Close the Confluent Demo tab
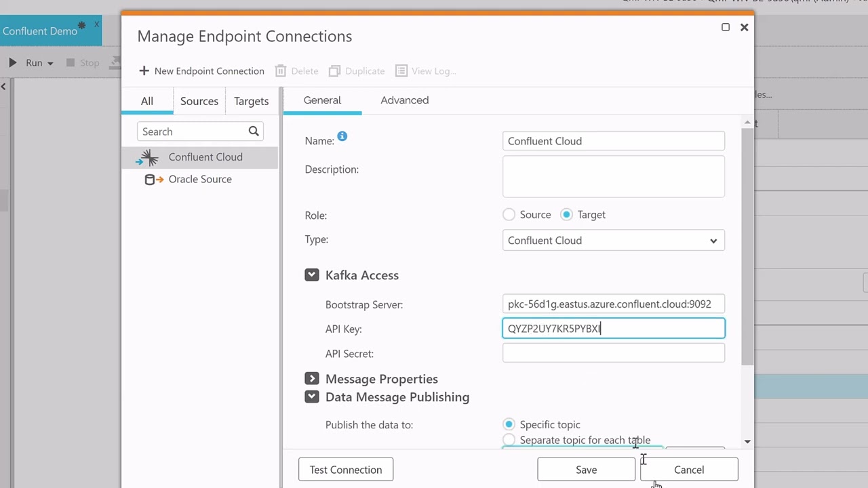Screen dimensions: 868x488 [96, 24]
